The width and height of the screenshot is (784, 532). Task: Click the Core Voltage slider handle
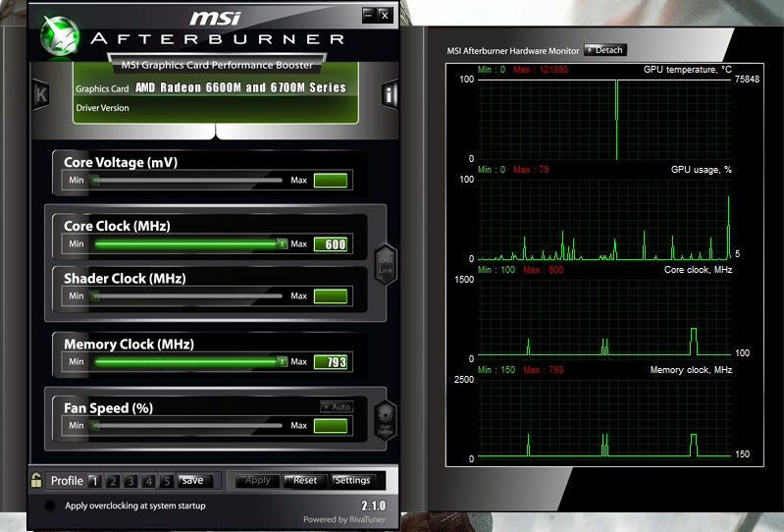click(x=94, y=180)
